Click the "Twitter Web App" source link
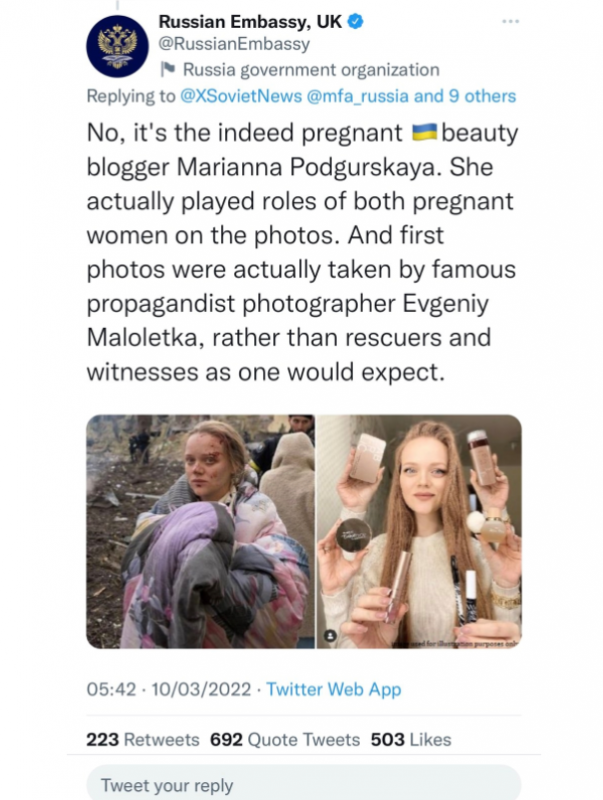The width and height of the screenshot is (603, 800). tap(335, 690)
